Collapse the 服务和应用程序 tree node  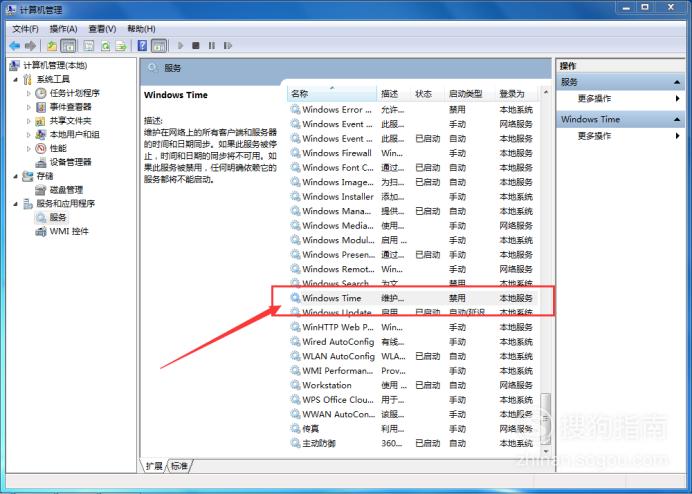[16, 204]
